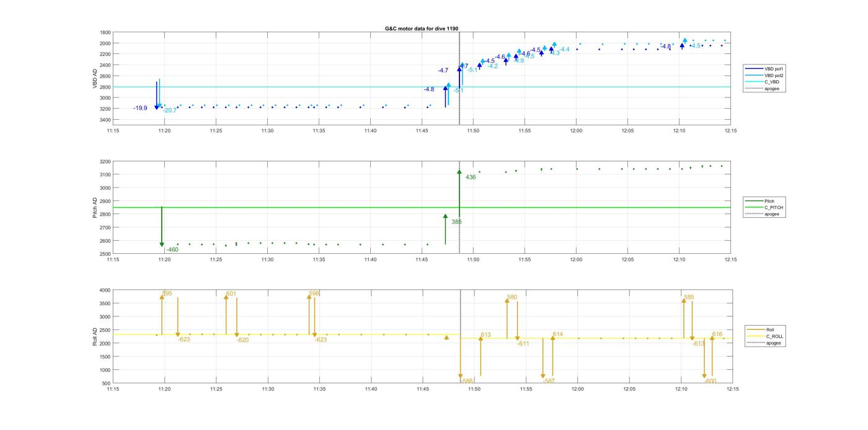Click the 'Pitch AD' y-axis label
868x430 pixels.
click(x=95, y=208)
